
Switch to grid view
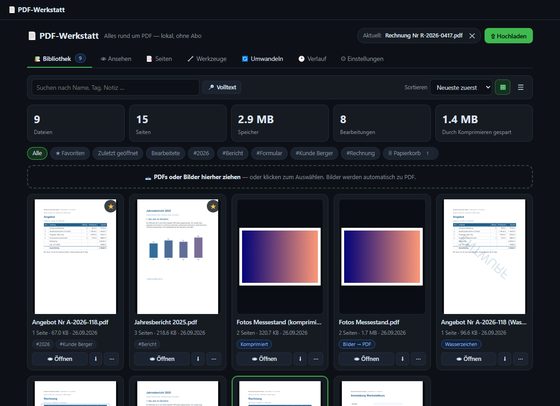coord(503,87)
